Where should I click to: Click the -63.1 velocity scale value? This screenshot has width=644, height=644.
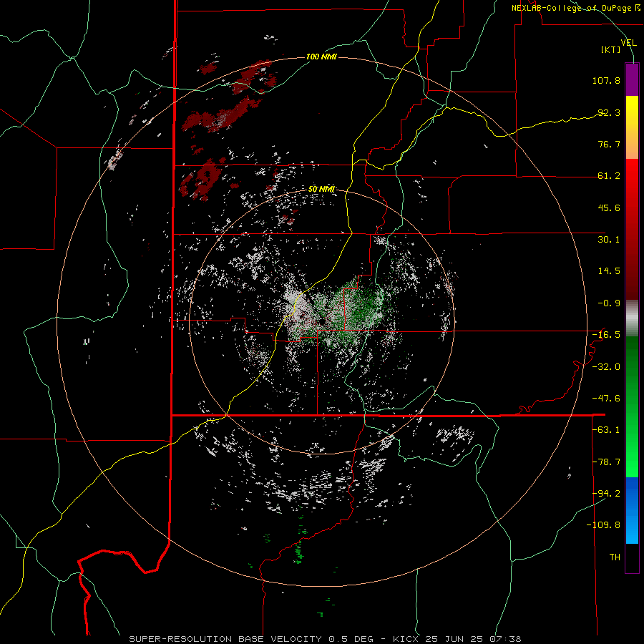[x=606, y=430]
